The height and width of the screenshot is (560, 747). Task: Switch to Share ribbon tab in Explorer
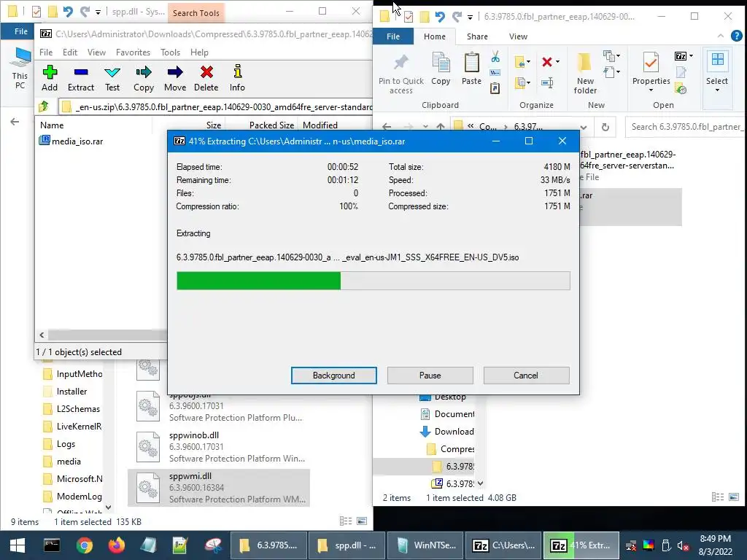(x=477, y=36)
